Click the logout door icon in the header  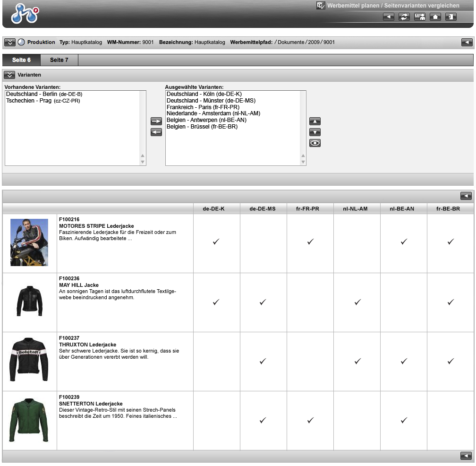[x=451, y=17]
